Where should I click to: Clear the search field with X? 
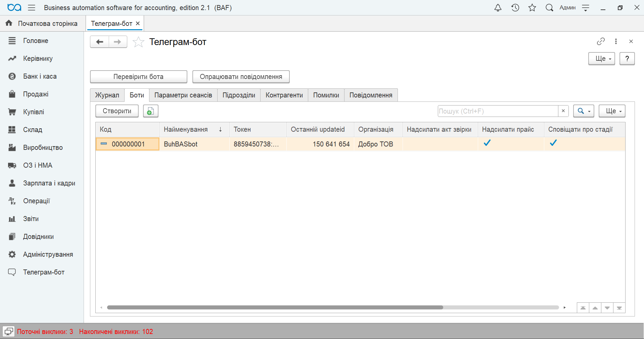(563, 111)
